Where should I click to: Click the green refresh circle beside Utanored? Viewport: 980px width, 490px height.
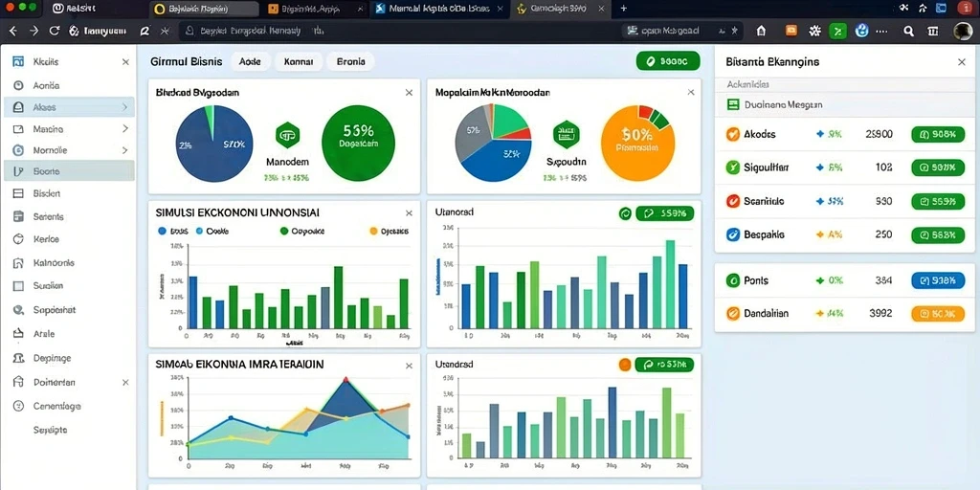click(625, 213)
